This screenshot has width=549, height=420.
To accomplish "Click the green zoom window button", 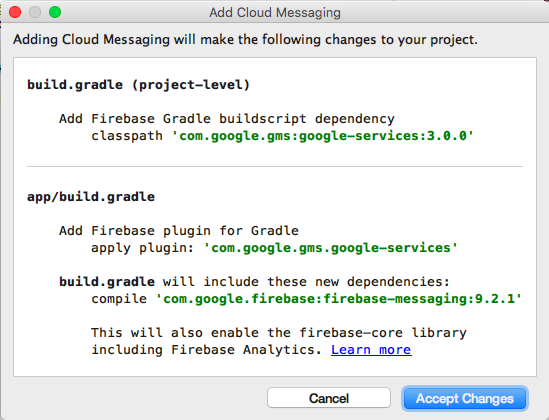I will pos(55,12).
